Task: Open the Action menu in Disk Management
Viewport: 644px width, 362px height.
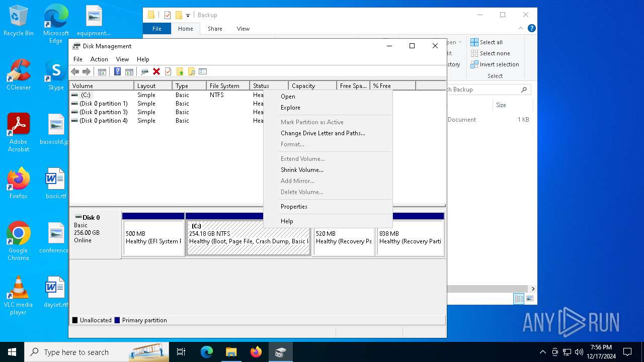Action: pyautogui.click(x=99, y=59)
